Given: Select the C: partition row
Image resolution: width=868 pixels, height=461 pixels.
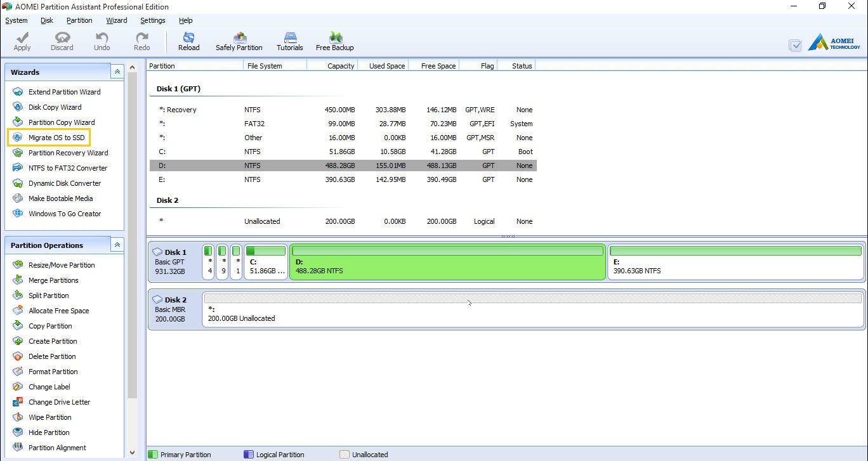Looking at the screenshot, I should pyautogui.click(x=343, y=152).
